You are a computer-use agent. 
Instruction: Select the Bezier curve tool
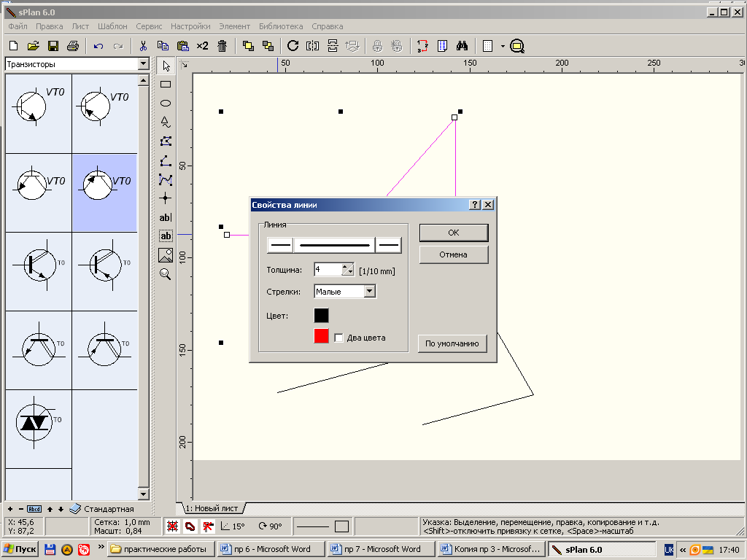click(166, 179)
